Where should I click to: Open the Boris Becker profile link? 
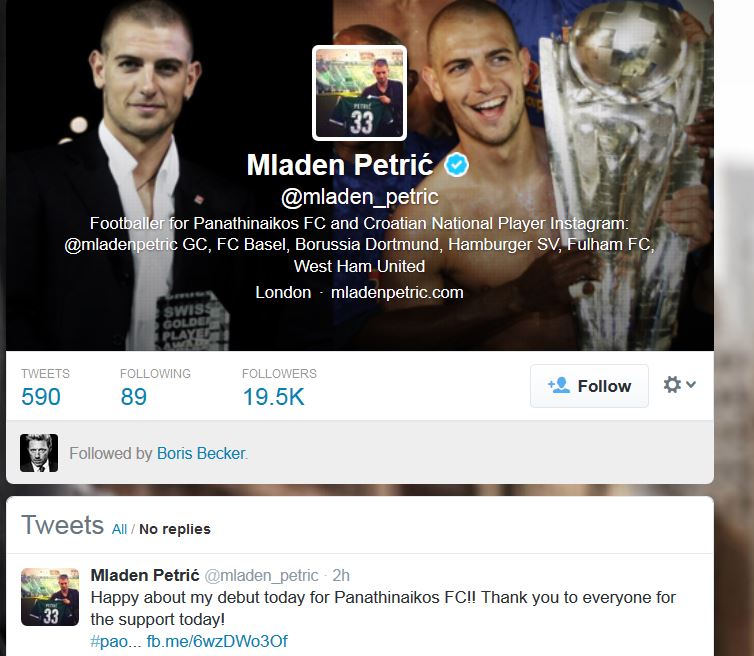(x=201, y=453)
